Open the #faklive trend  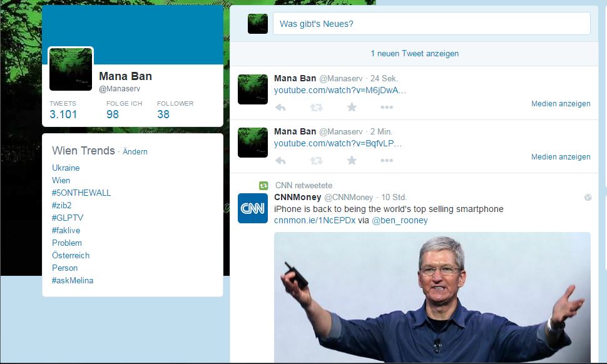pyautogui.click(x=66, y=230)
